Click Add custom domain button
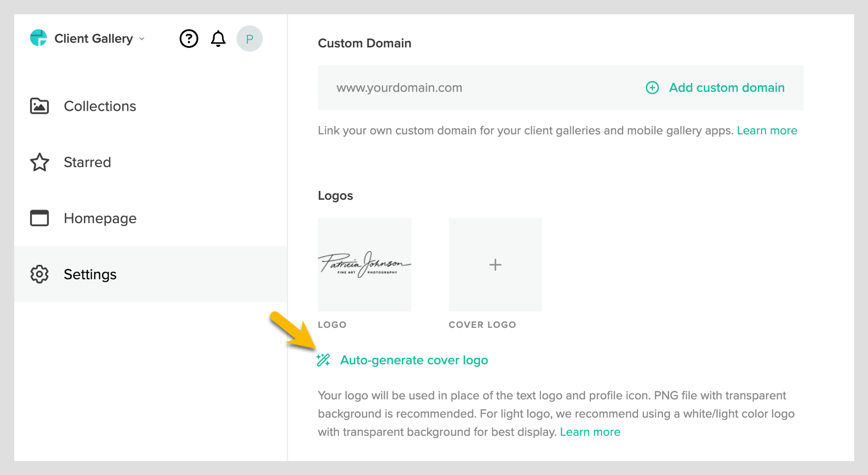 coord(727,88)
